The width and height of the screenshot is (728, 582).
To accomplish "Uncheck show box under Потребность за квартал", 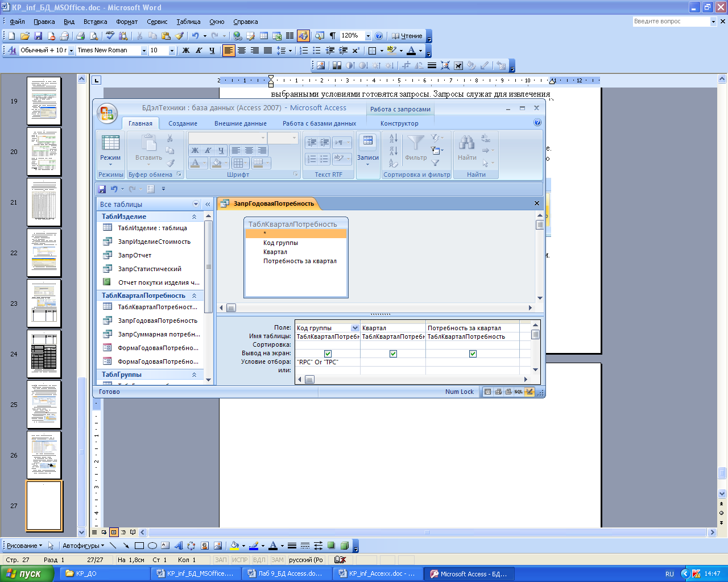I will 473,354.
